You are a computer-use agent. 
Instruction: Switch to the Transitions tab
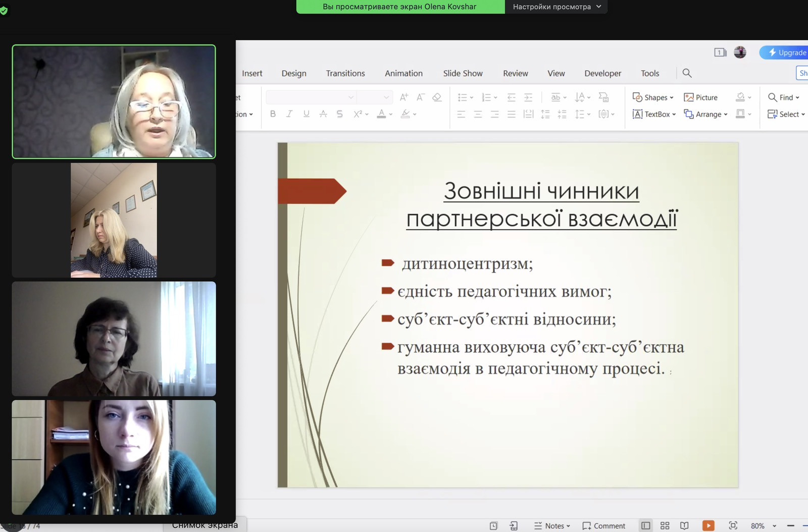(345, 73)
